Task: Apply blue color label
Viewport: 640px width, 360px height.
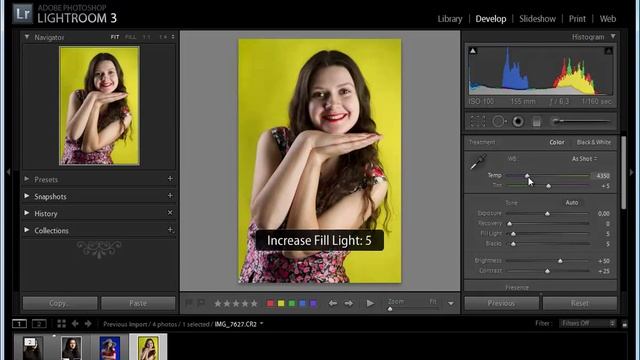Action: (302, 303)
